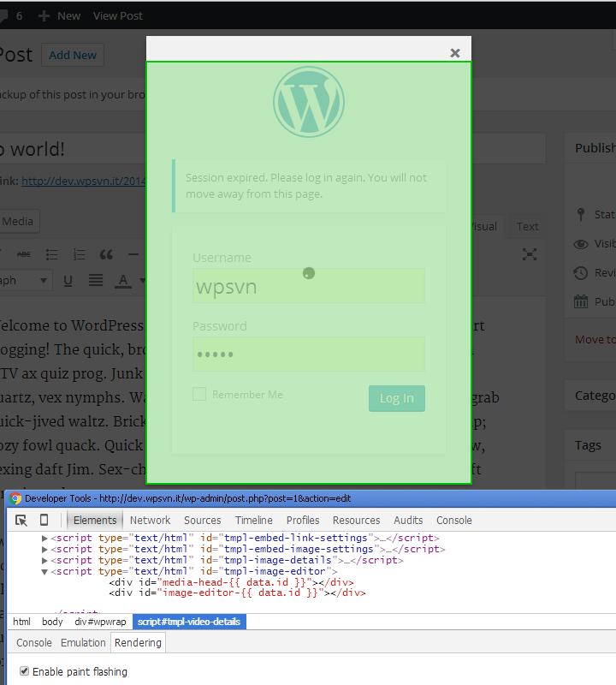
Task: Open the Emulation drawer tab
Action: click(83, 643)
